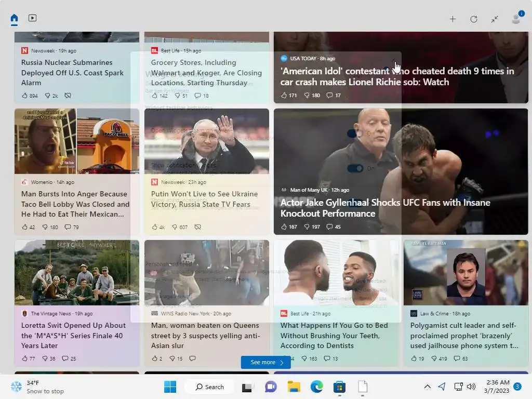The image size is (532, 399).
Task: Open the Home tab of the widgets board
Action: 14,18
